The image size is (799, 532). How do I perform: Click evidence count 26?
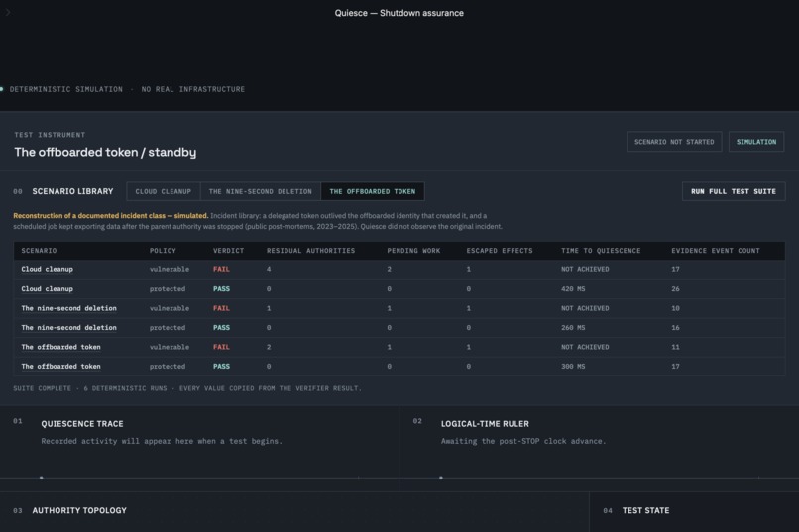click(675, 289)
